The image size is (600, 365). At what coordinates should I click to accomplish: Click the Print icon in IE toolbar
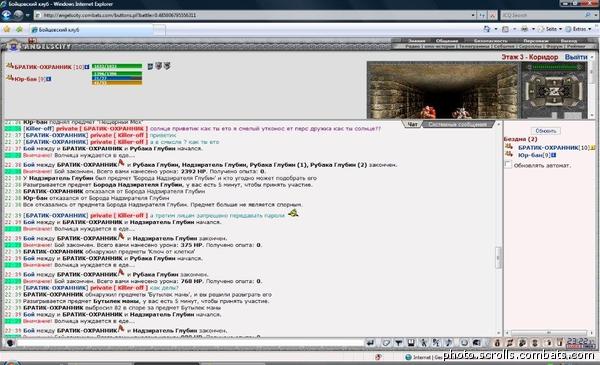[524, 29]
